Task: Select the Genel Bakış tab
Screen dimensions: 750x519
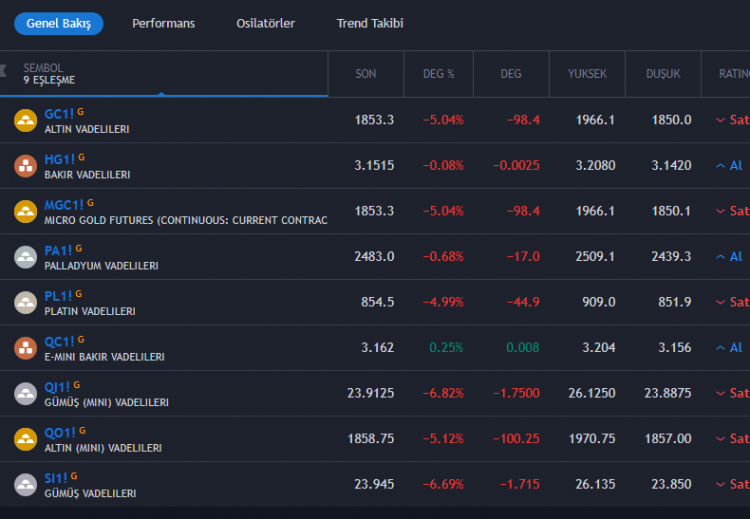Action: click(58, 23)
